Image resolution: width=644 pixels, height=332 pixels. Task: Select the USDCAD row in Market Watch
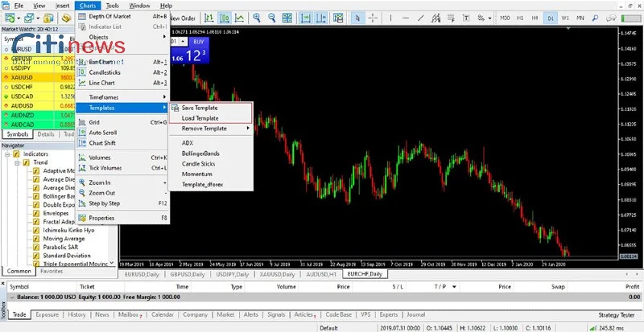pos(38,96)
